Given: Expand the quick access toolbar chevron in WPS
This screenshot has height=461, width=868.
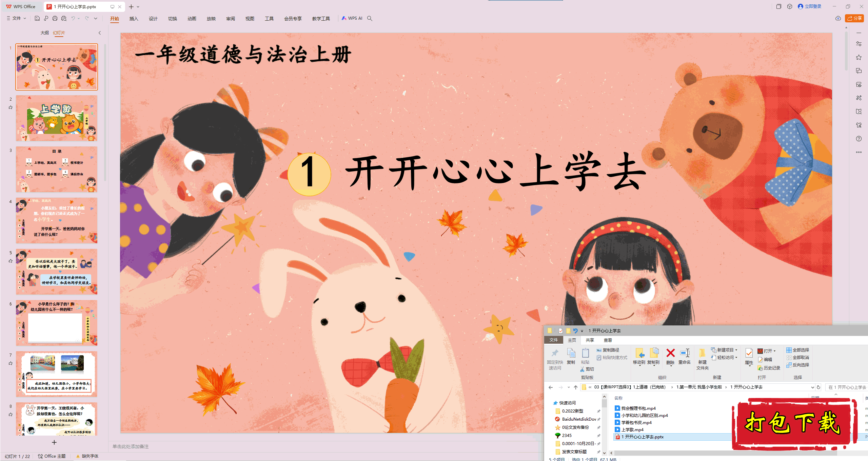Looking at the screenshot, I should [x=96, y=18].
